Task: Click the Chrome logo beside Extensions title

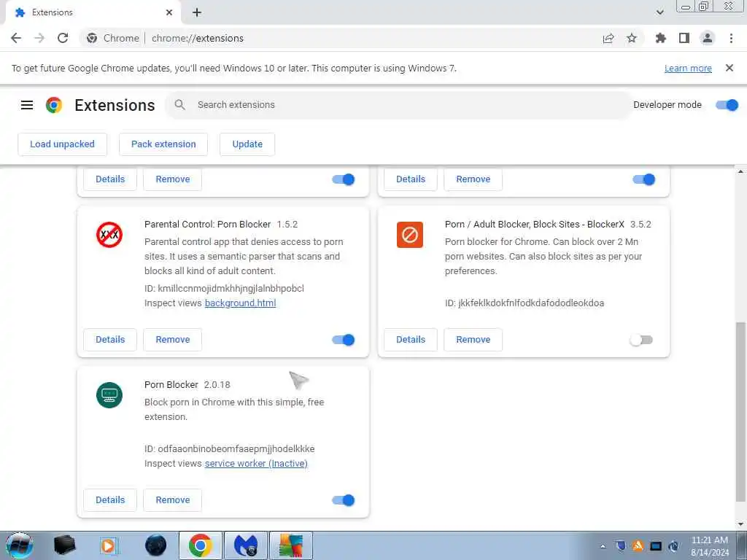Action: click(54, 105)
